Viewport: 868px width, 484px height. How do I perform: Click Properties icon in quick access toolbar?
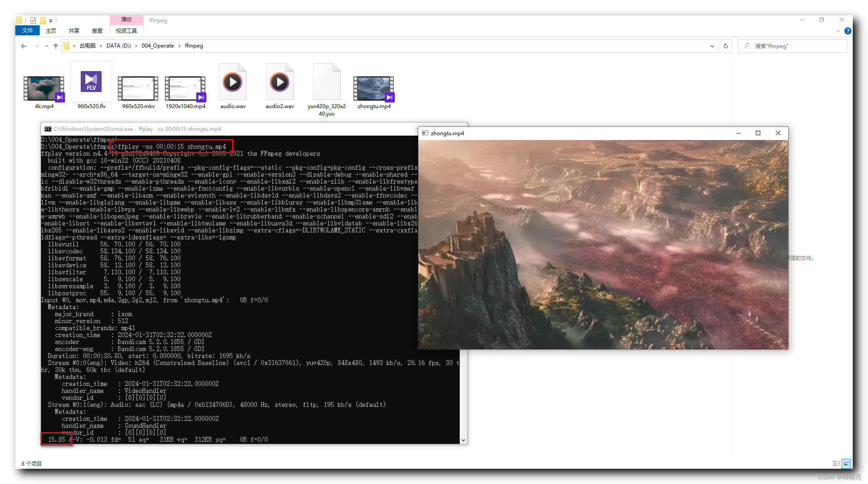point(33,20)
